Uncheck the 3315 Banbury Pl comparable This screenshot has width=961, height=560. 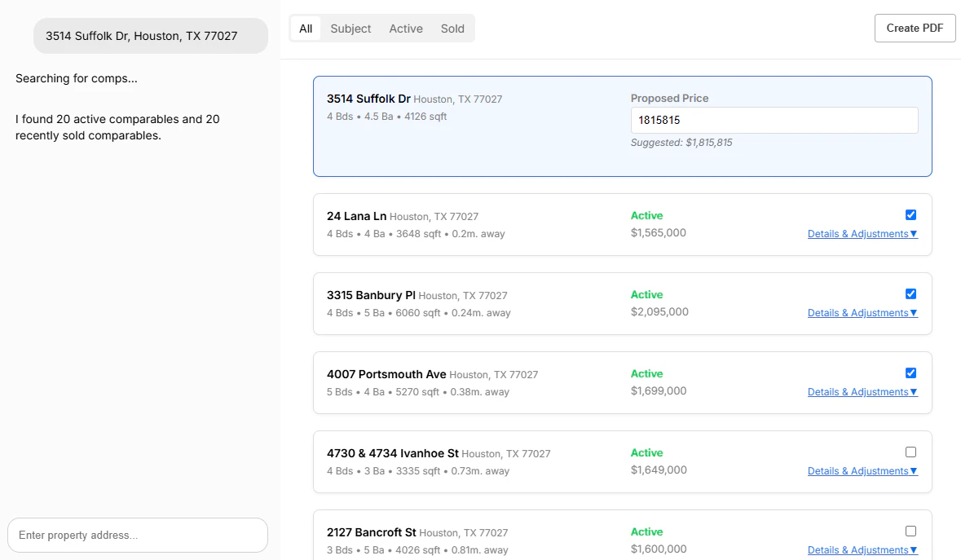[910, 293]
